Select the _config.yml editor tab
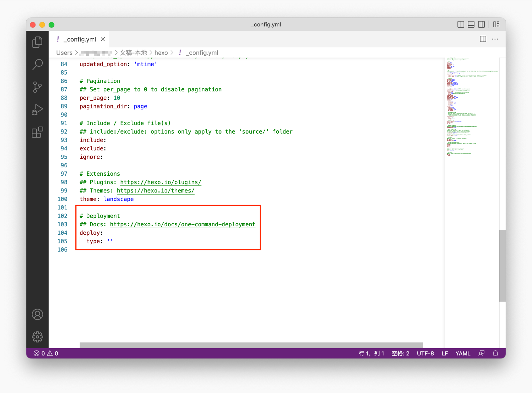The image size is (532, 393). pos(79,39)
